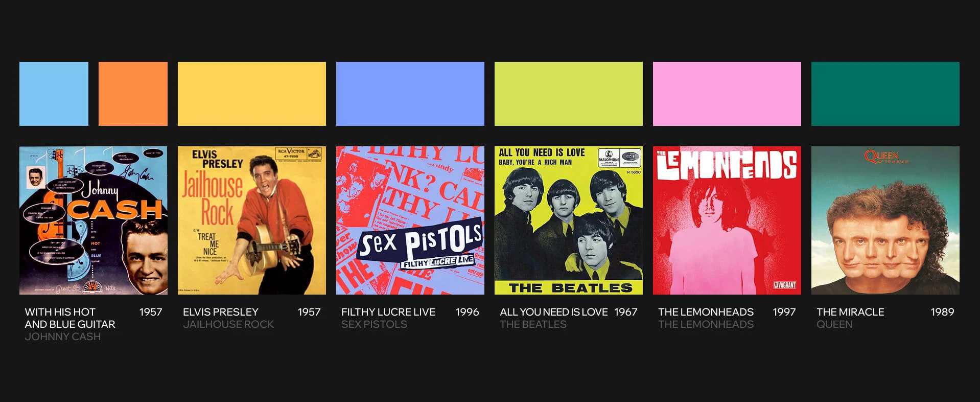This screenshot has width=980, height=402.
Task: Click the year 1967
Action: click(x=626, y=312)
